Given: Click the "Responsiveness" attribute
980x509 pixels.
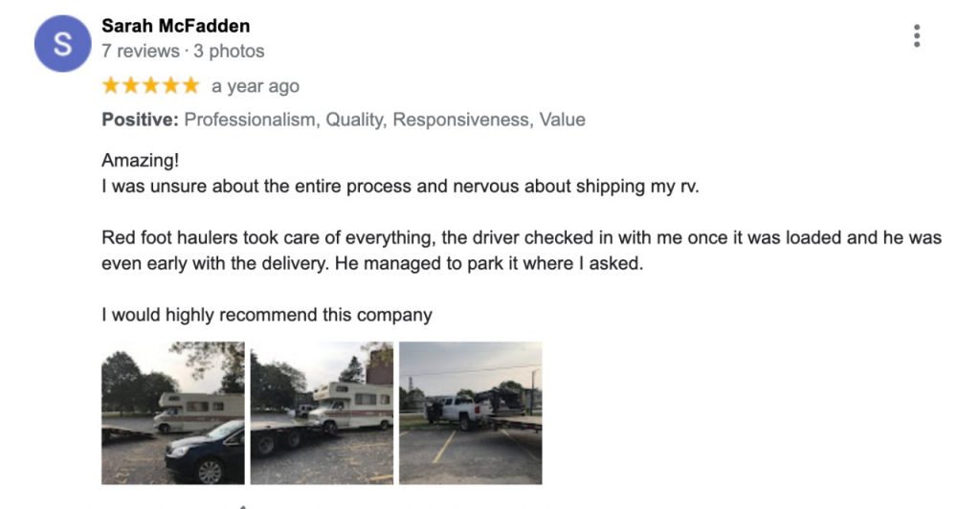Looking at the screenshot, I should click(460, 120).
